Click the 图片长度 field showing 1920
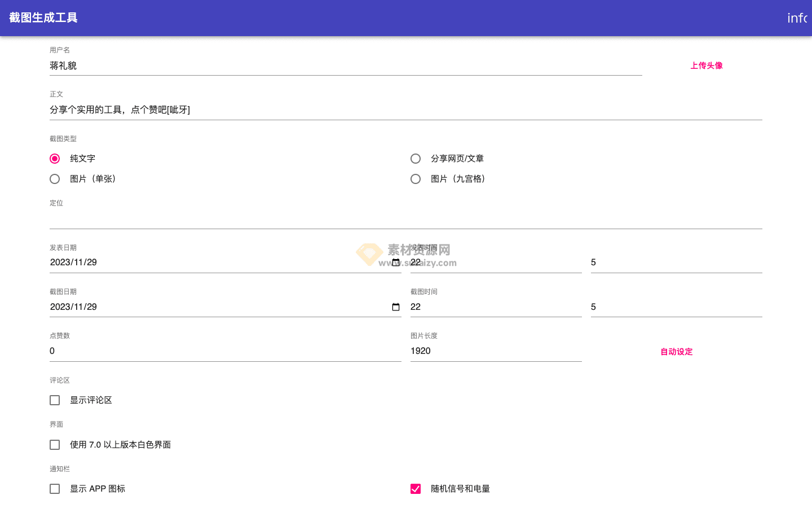 click(496, 351)
